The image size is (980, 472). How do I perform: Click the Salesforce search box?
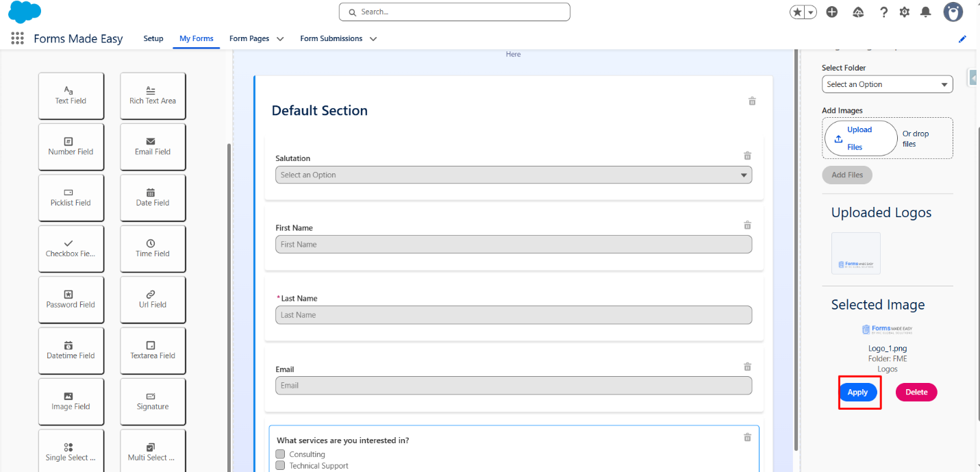tap(454, 12)
